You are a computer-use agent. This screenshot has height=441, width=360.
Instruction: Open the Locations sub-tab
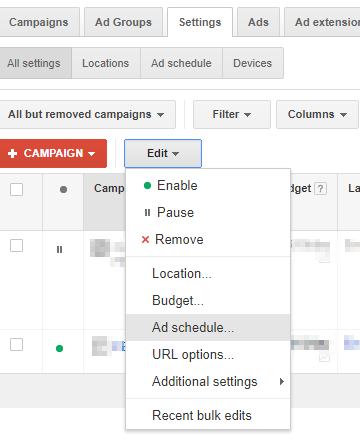[106, 63]
